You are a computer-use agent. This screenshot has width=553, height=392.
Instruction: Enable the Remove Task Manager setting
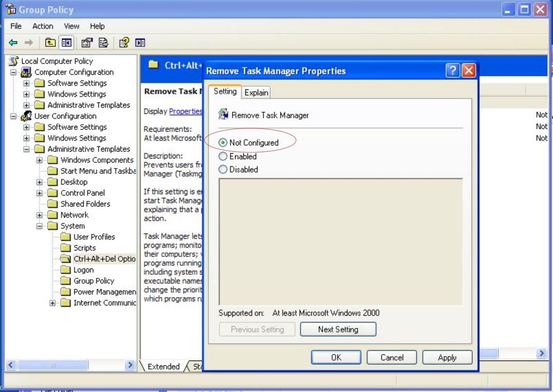pos(223,156)
